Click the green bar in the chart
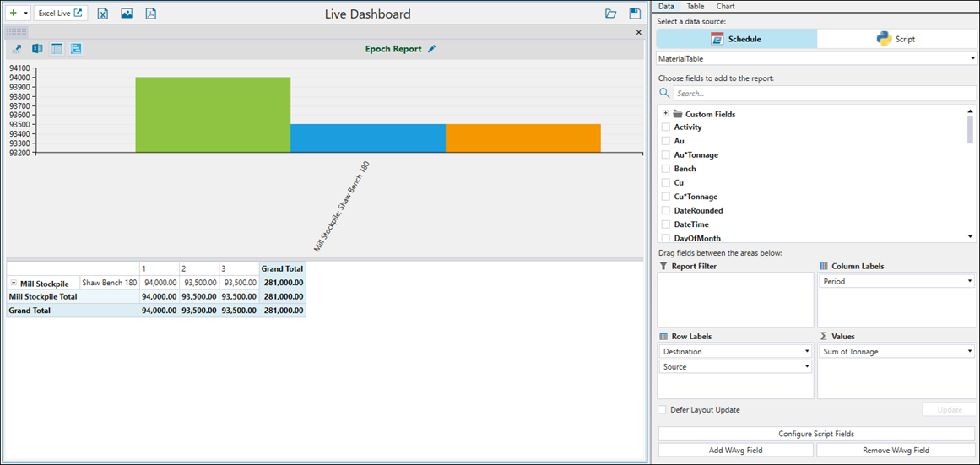This screenshot has width=980, height=465. pos(213,114)
